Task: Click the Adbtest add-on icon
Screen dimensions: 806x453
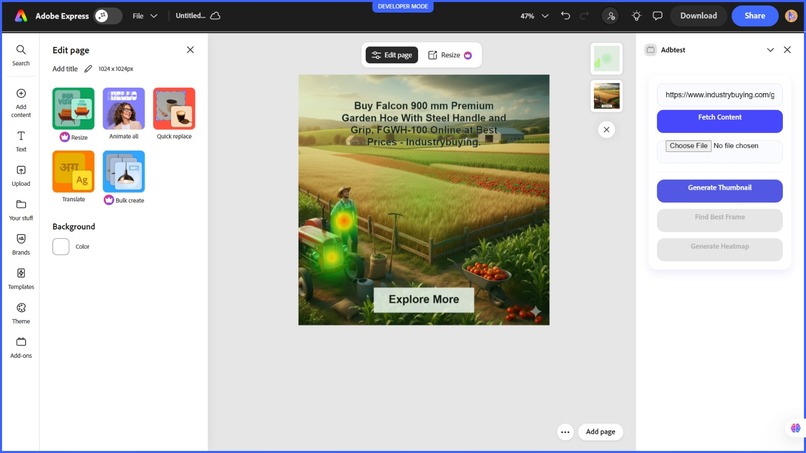Action: tap(650, 50)
